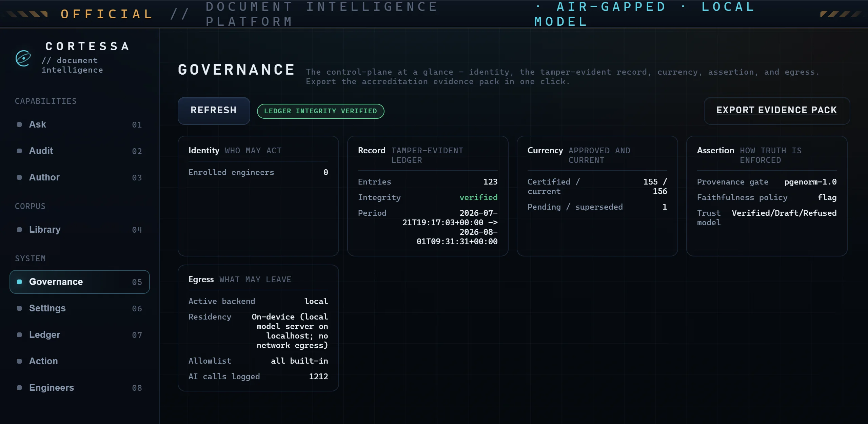The image size is (868, 424).
Task: Click the CAPABILITIES section label
Action: tap(46, 101)
